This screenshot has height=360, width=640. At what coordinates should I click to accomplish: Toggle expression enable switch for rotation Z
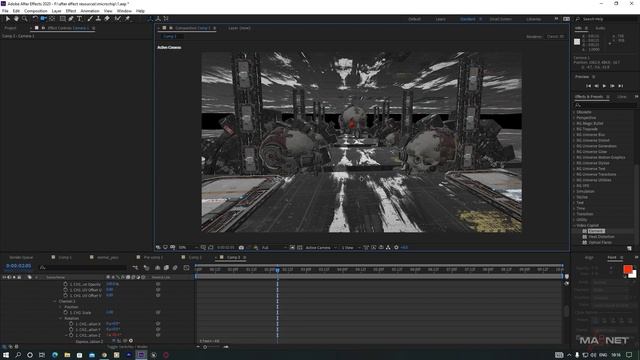[x=114, y=341]
